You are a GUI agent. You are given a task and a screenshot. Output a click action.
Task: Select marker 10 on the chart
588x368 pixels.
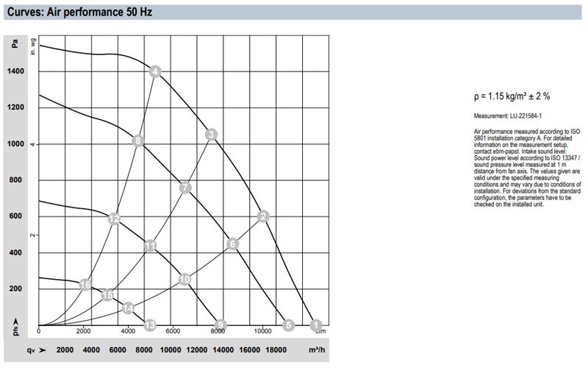184,279
